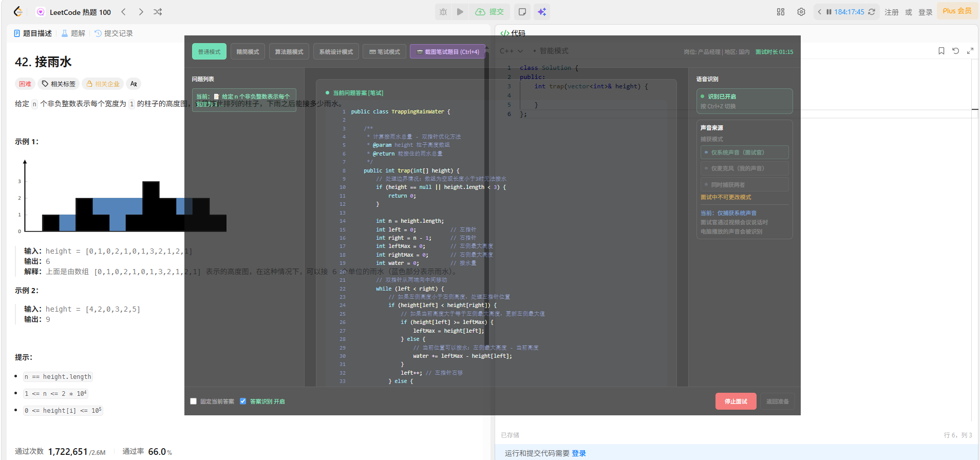
Task: Click the debug bug icon
Action: [x=443, y=12]
